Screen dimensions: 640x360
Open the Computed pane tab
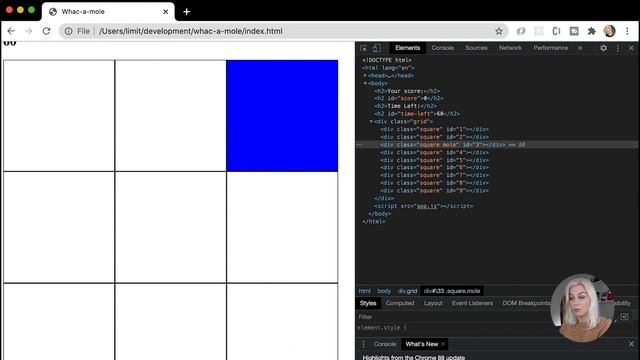(x=400, y=303)
